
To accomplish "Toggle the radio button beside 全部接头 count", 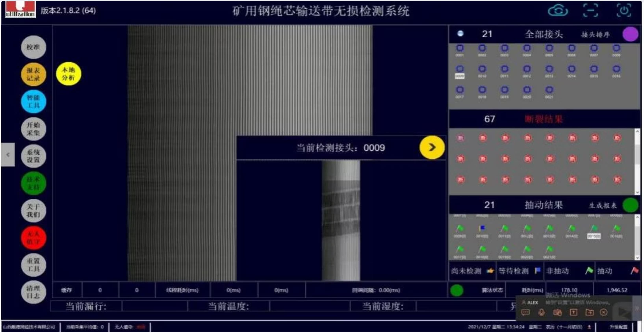I will [x=460, y=33].
